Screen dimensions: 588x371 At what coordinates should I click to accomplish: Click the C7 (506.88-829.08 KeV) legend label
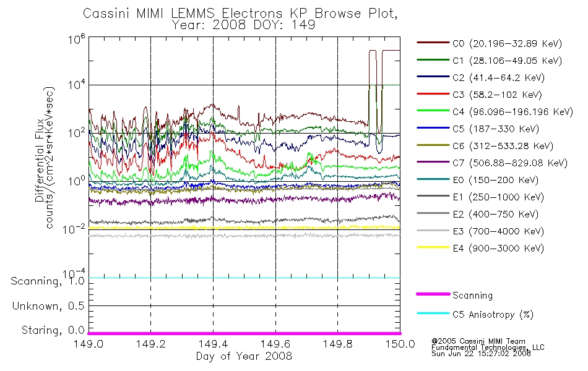pyautogui.click(x=510, y=163)
